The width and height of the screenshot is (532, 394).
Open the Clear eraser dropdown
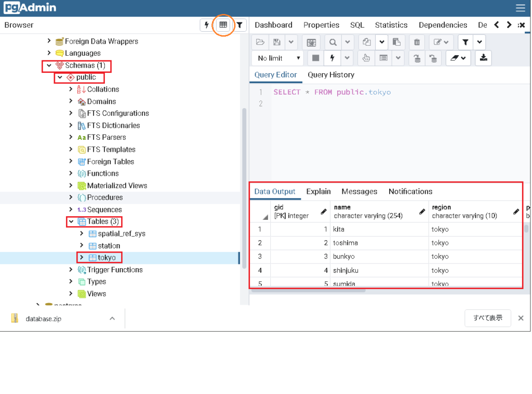point(458,58)
